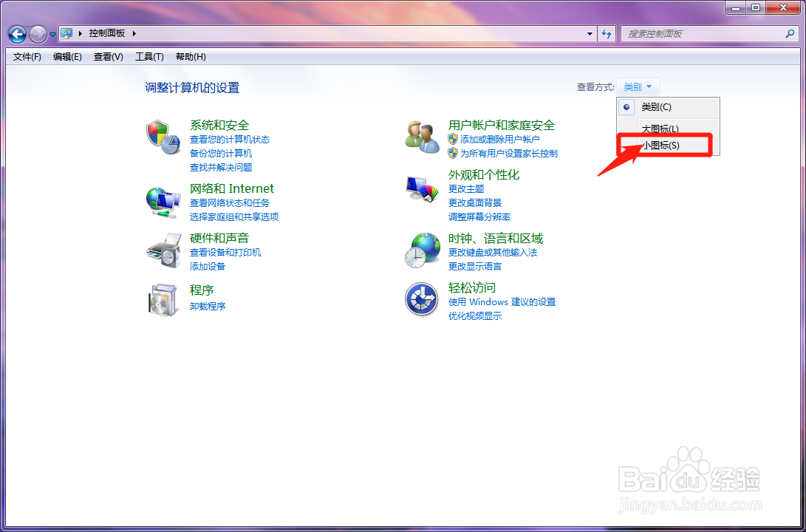This screenshot has width=806, height=532.
Task: Click 更改显示语言 link
Action: pos(475,266)
